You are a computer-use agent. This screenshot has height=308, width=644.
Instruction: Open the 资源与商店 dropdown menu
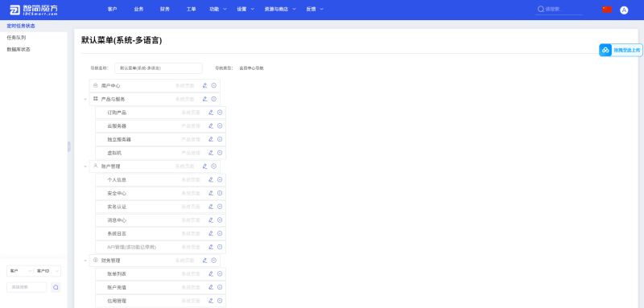[x=280, y=9]
